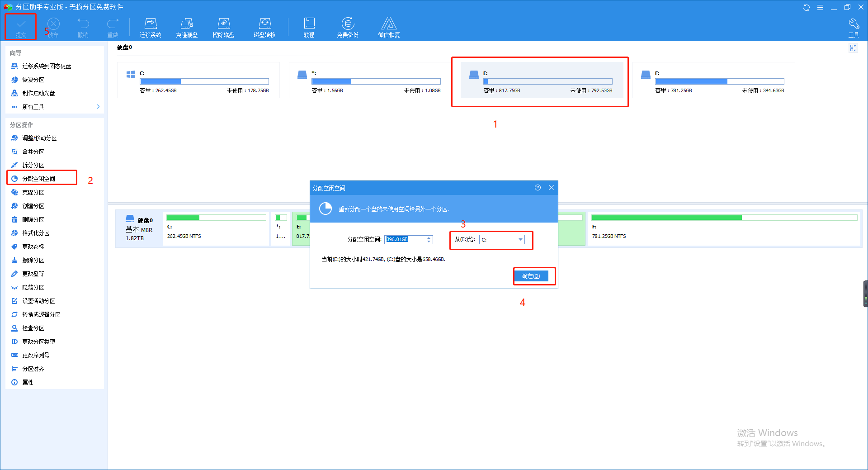868x470 pixels.
Task: Close the 分配空闲空间 dialog
Action: coord(551,188)
